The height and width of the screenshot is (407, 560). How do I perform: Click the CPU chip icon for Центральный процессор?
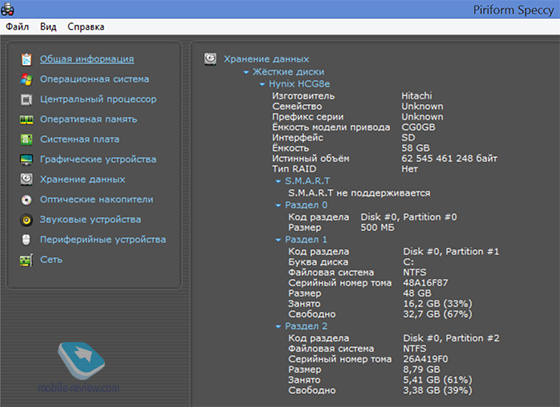point(26,99)
